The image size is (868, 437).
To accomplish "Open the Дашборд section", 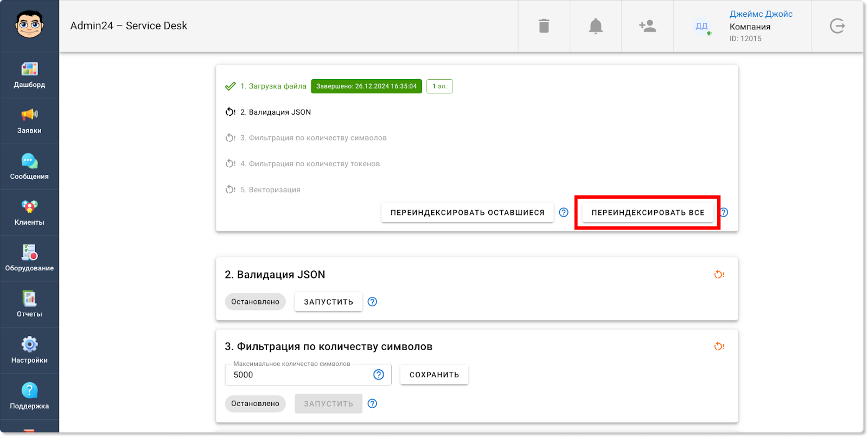I will coord(29,75).
